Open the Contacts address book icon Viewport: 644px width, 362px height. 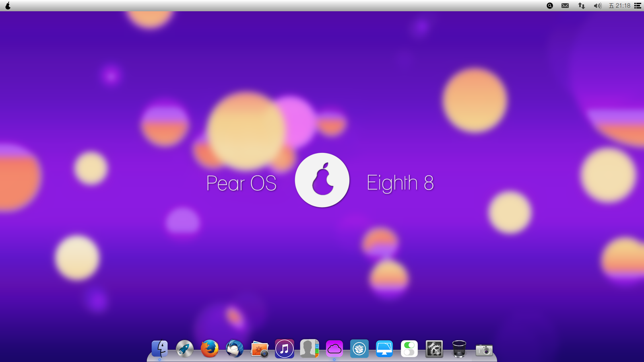pyautogui.click(x=310, y=349)
